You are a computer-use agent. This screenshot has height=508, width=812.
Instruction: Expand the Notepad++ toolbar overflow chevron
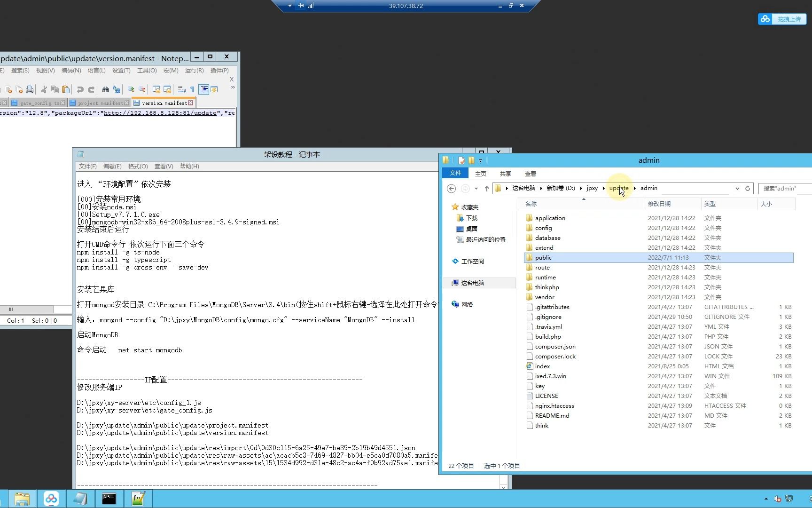coord(233,87)
